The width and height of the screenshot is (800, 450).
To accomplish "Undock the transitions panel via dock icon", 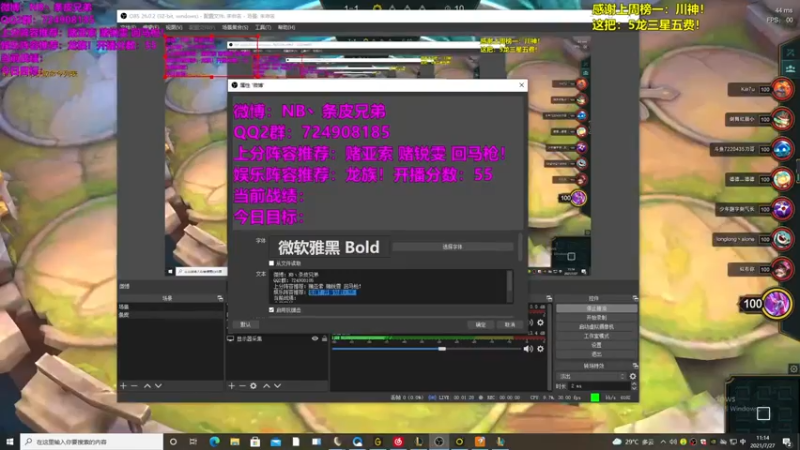I will [635, 366].
